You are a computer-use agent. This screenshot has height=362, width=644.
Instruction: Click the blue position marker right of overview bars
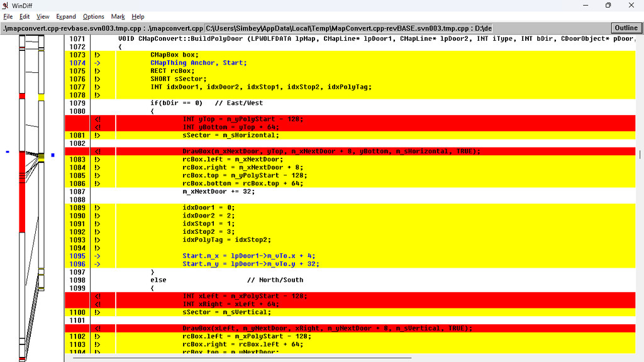[53, 154]
